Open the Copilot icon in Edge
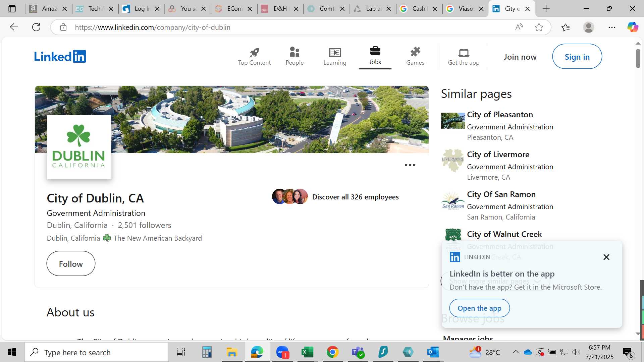Screen dimensions: 644x362 click(633, 27)
